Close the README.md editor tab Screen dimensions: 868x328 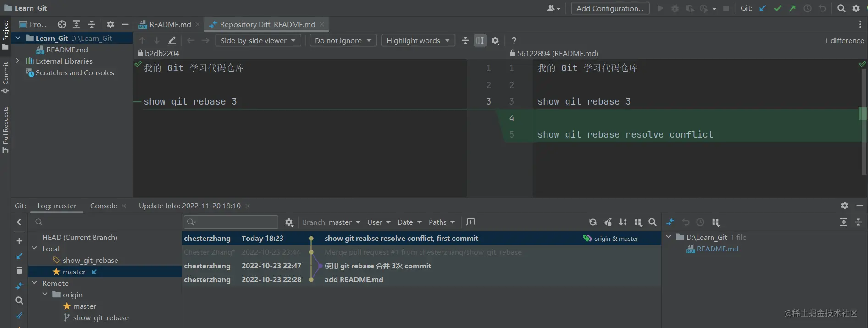(x=198, y=24)
